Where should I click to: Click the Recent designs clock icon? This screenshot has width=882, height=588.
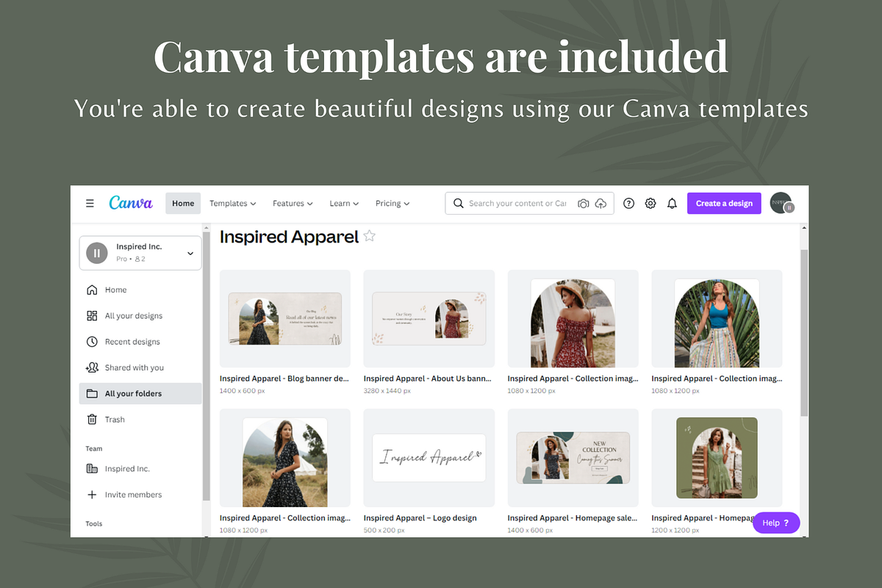[92, 342]
